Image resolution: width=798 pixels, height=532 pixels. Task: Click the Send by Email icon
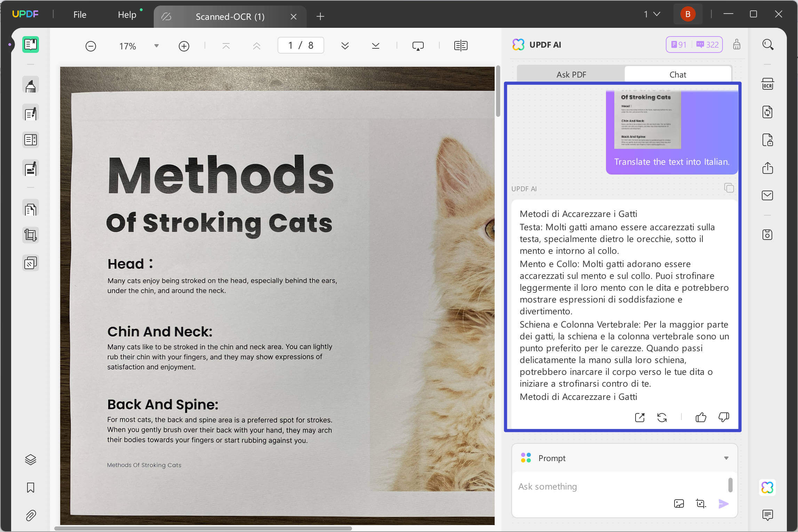(767, 195)
